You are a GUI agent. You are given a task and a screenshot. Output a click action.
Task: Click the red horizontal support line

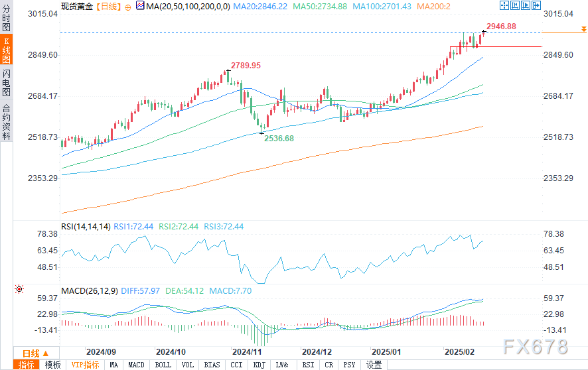coord(496,47)
